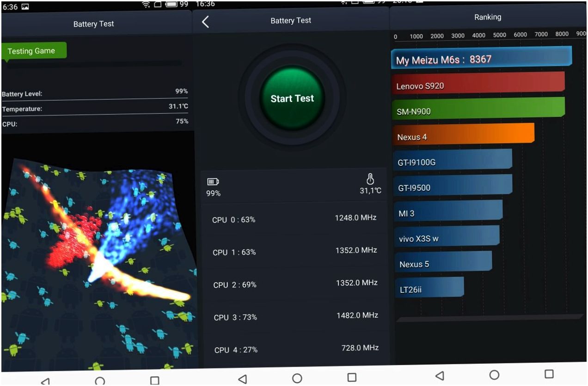
Task: Tap the Temperature 31.1°C row
Action: pos(95,107)
